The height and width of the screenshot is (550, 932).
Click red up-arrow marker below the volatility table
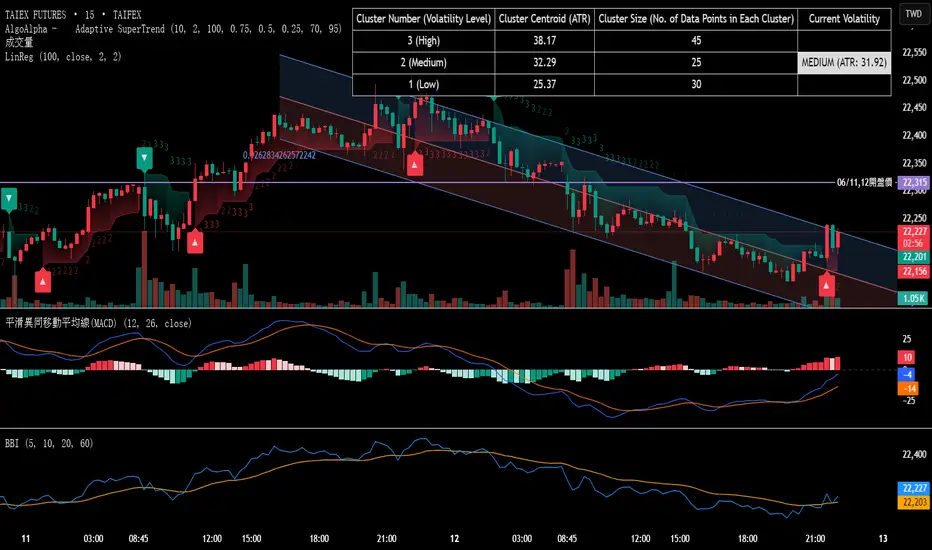tap(414, 165)
